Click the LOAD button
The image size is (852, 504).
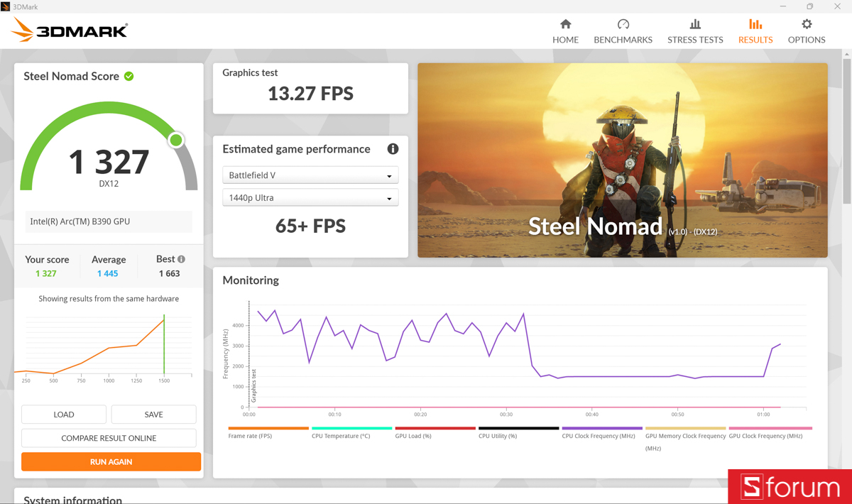pos(64,415)
